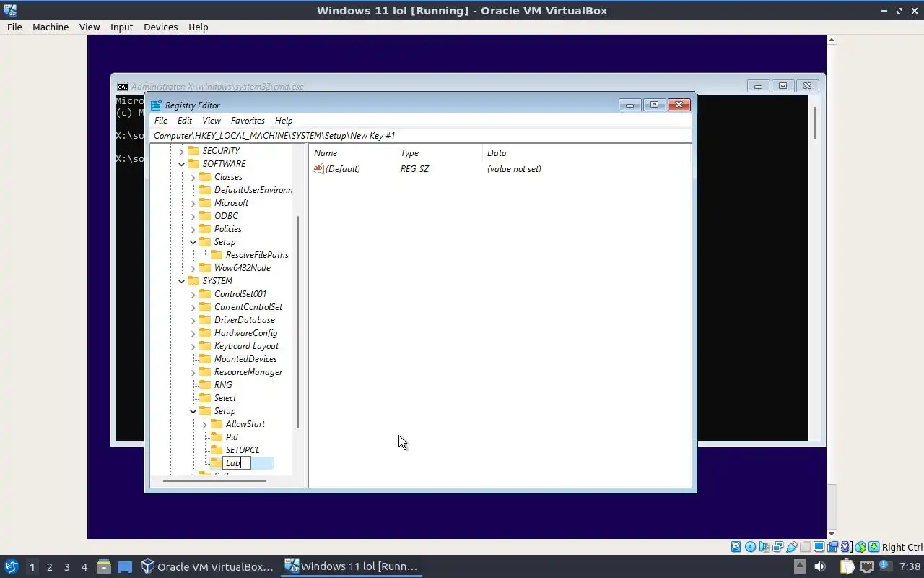Click the cmd window vertical scrollbar
This screenshot has width=924, height=578.
pos(815,123)
